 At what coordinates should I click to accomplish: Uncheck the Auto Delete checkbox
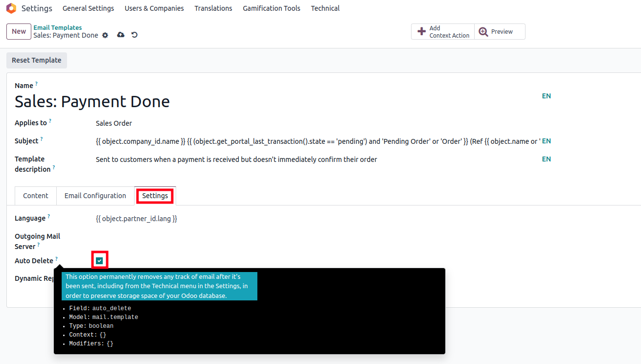[99, 261]
